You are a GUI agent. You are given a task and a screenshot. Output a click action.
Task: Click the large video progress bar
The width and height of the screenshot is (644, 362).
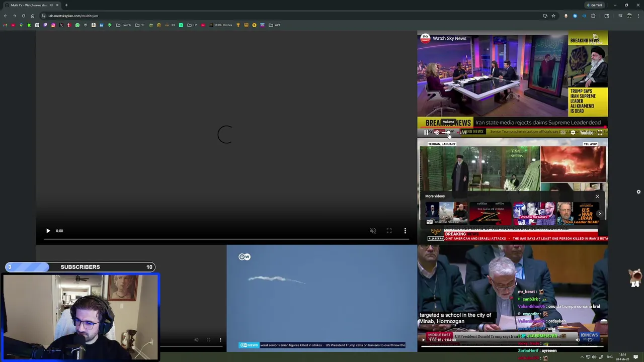[x=226, y=240]
